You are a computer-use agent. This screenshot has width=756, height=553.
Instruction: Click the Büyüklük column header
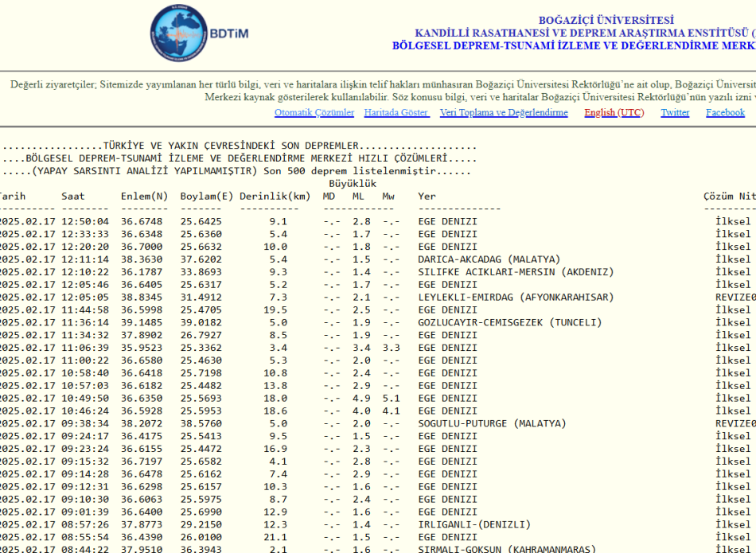point(353,184)
